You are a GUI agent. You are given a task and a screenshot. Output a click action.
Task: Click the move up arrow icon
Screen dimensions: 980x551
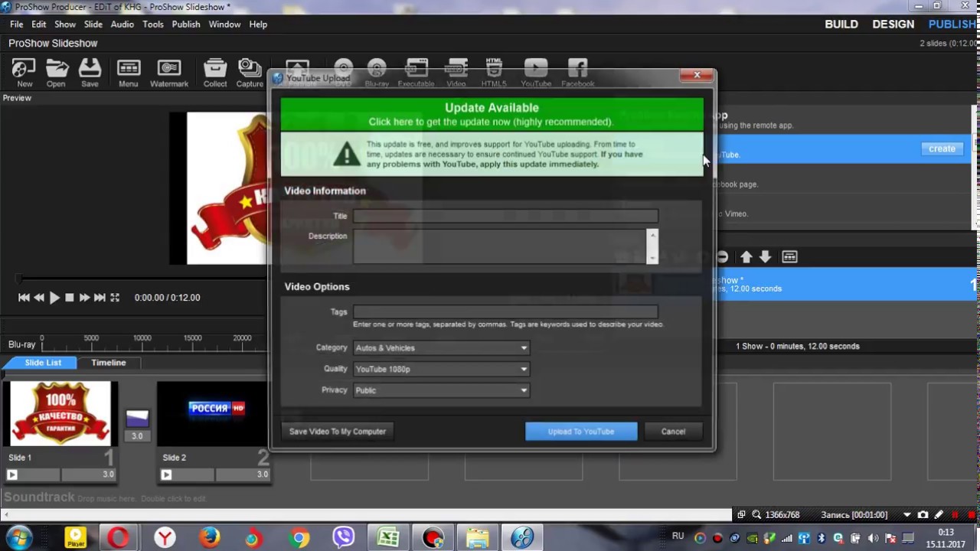[x=746, y=257]
